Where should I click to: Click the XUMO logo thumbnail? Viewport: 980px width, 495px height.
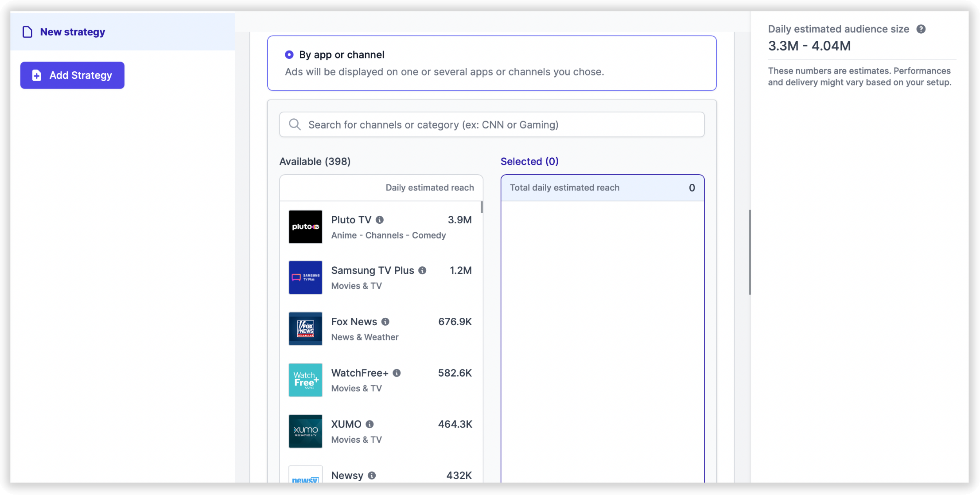(306, 431)
